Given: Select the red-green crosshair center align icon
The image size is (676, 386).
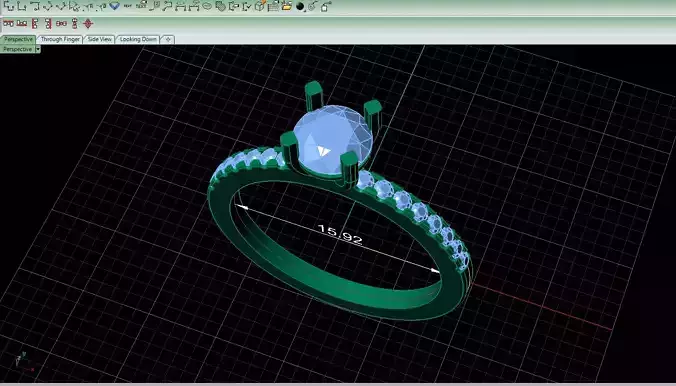Looking at the screenshot, I should (88, 23).
